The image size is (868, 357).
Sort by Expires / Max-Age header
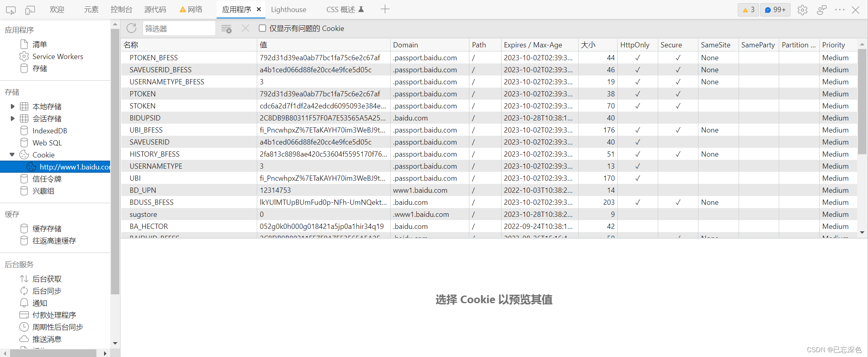pyautogui.click(x=540, y=45)
